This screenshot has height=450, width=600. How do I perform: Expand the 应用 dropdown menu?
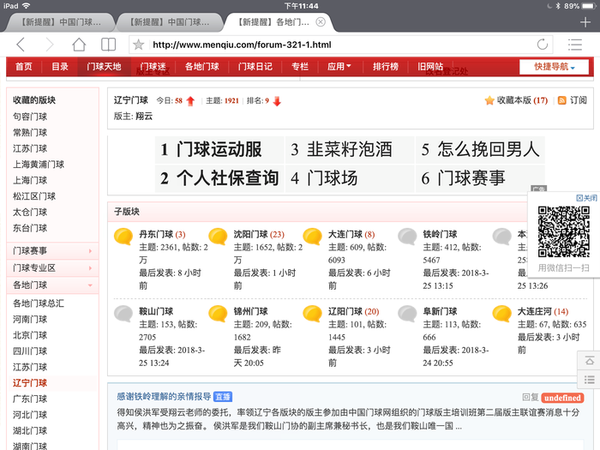point(339,67)
